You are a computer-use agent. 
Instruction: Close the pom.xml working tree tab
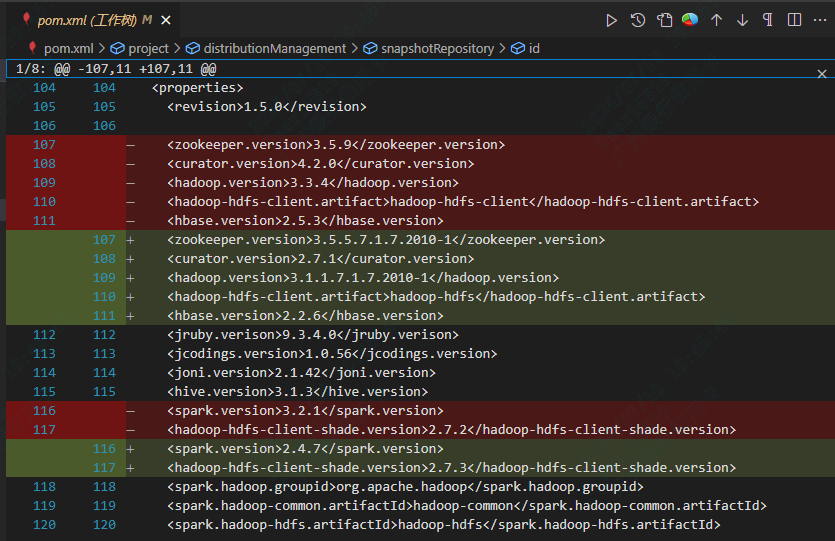166,20
